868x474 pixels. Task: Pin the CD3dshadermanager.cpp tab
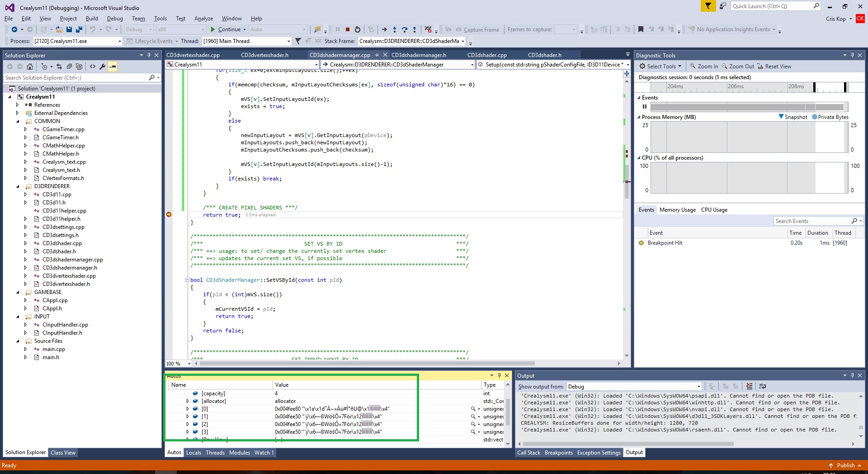(x=377, y=55)
